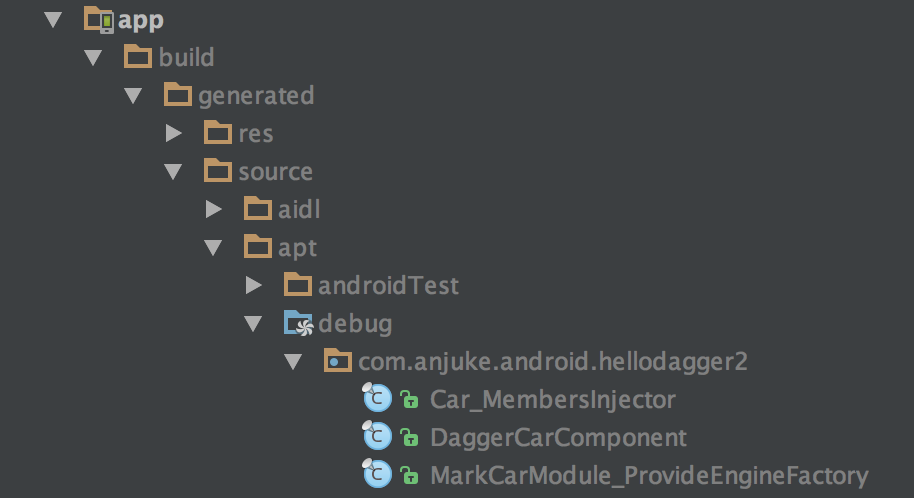
Task: Collapse the generated folder arrow
Action: point(134,96)
